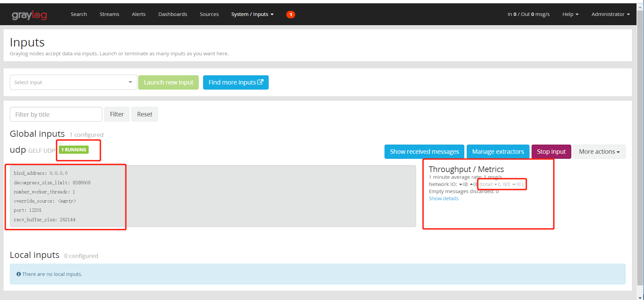Click 'bind_address: 0.0.0.0' text
Image resolution: width=644 pixels, height=300 pixels.
coord(41,173)
